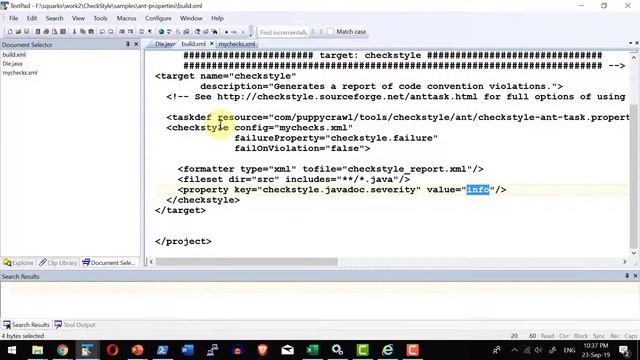Copy selection with the toolbar Copy icon
The image size is (640, 360).
point(82,31)
